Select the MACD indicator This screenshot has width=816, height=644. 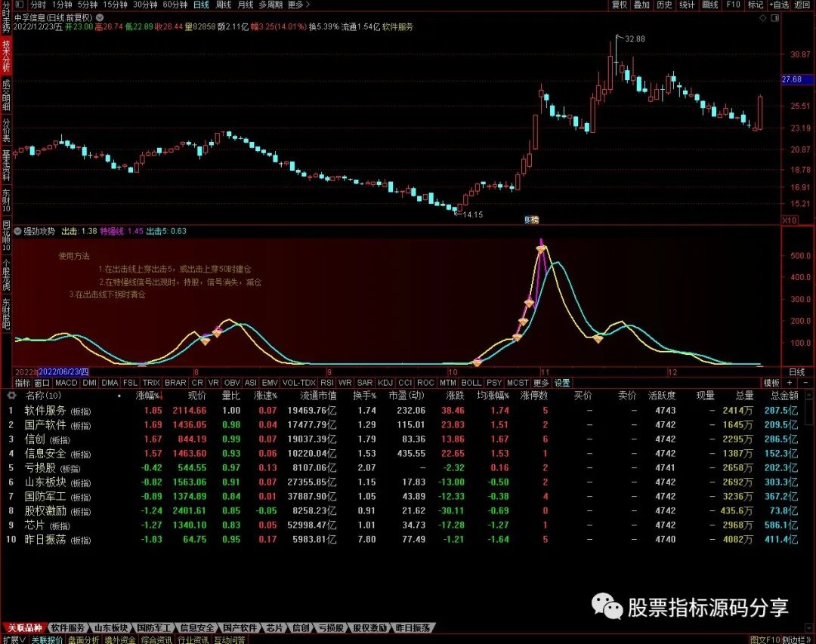(x=66, y=383)
